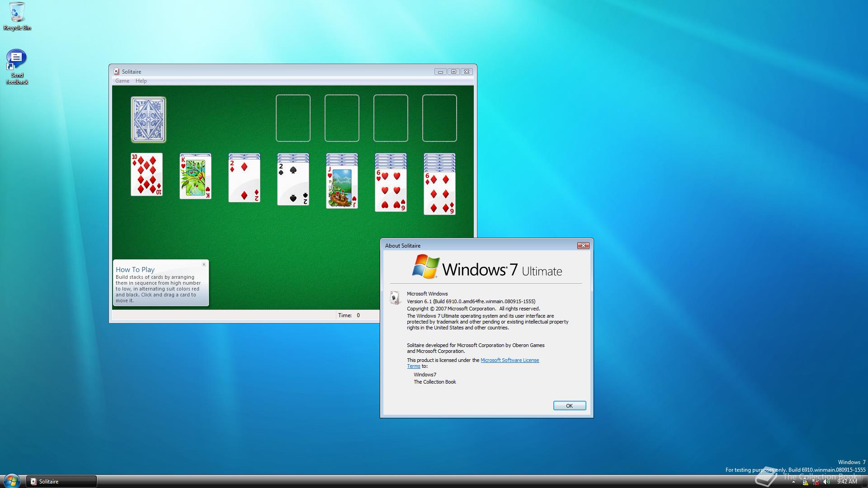Show hidden tray icons arrow

793,482
